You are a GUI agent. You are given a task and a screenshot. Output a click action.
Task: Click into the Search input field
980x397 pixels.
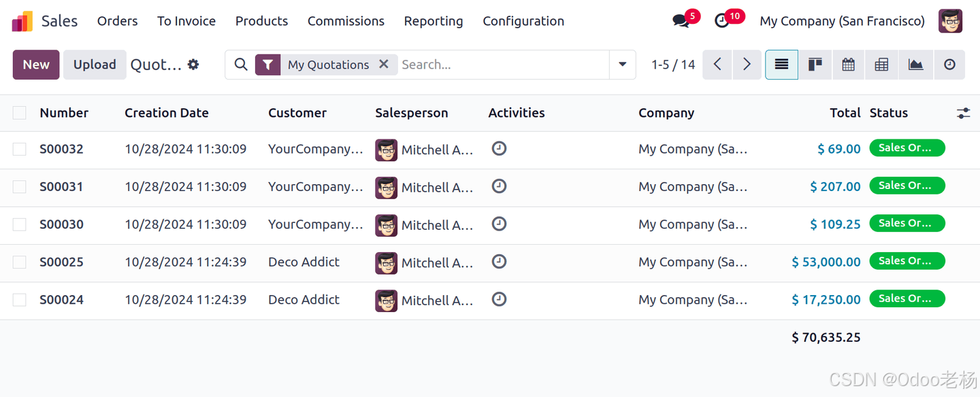click(504, 65)
